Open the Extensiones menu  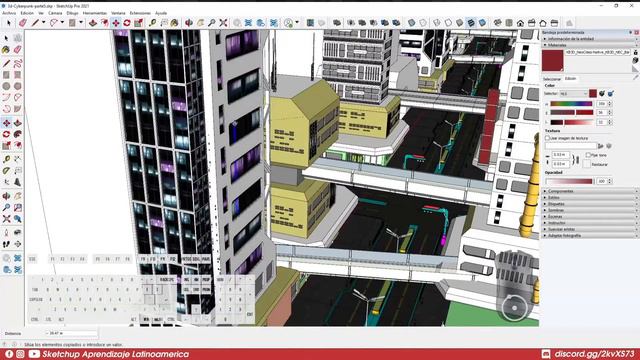click(140, 13)
